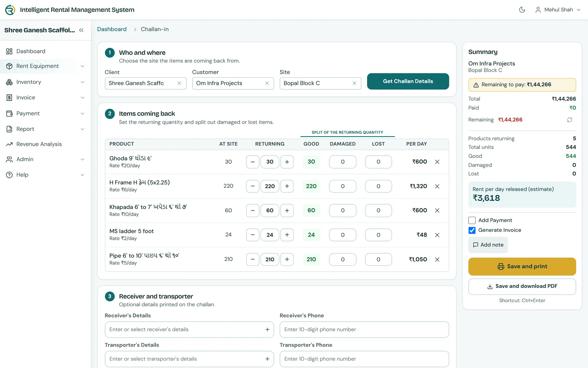Click the Add note button
Image resolution: width=588 pixels, height=368 pixels.
[x=488, y=245]
